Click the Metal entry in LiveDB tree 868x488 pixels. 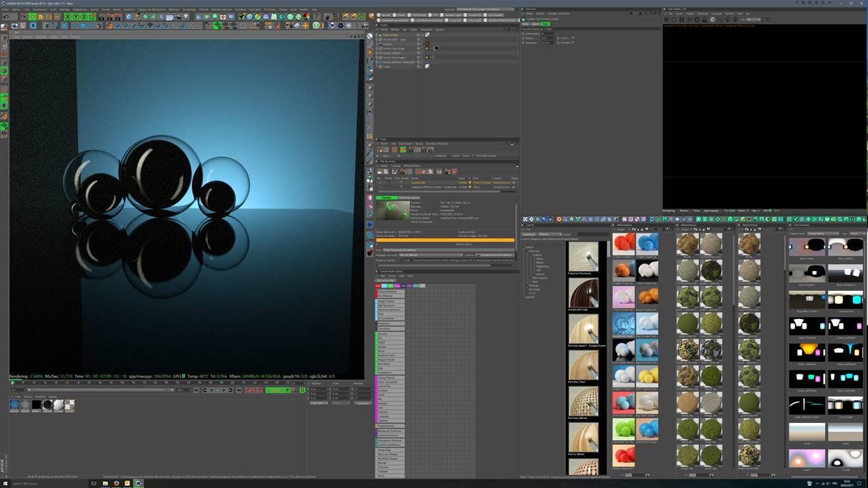click(540, 263)
